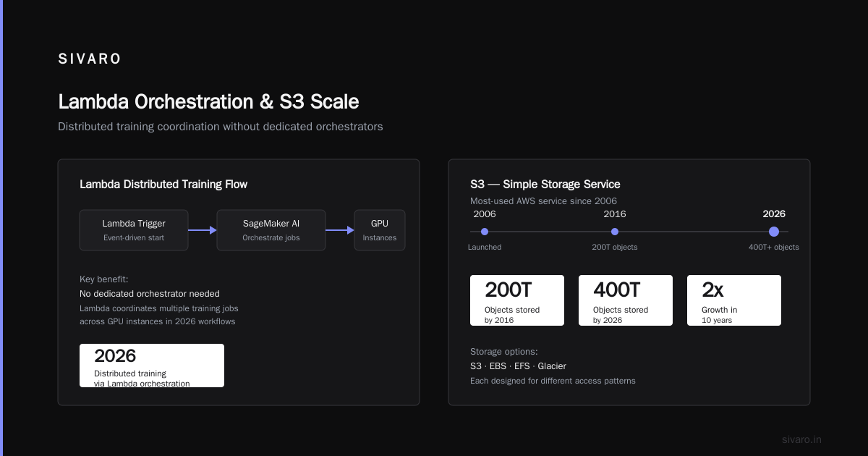Select the 2006 timeline marker dot
Viewport: 868px width, 456px height.
[x=485, y=232]
